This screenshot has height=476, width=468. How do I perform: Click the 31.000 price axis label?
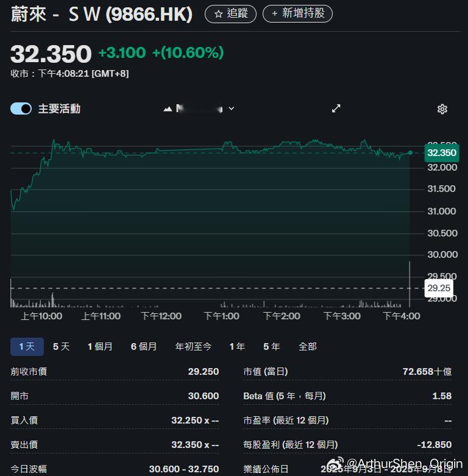[442, 211]
